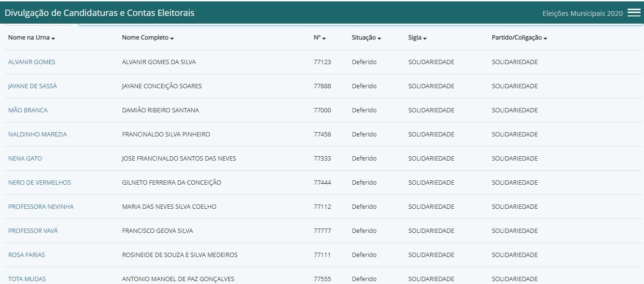Sort by Nome Completo column
This screenshot has width=644, height=284.
[147, 38]
